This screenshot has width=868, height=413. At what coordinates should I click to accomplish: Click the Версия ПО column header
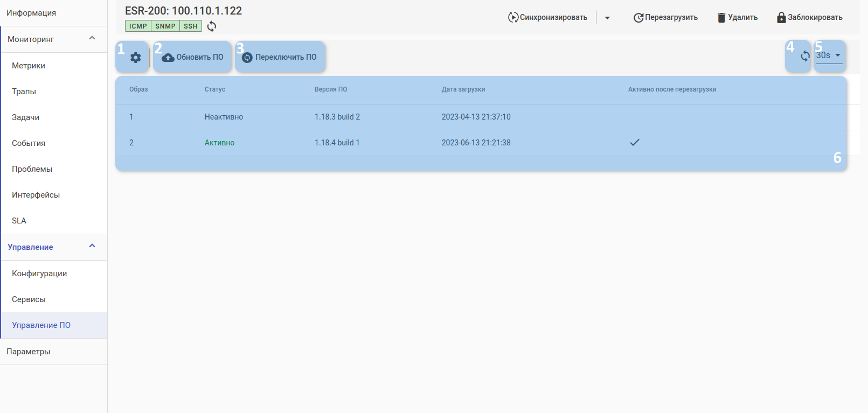click(x=331, y=89)
